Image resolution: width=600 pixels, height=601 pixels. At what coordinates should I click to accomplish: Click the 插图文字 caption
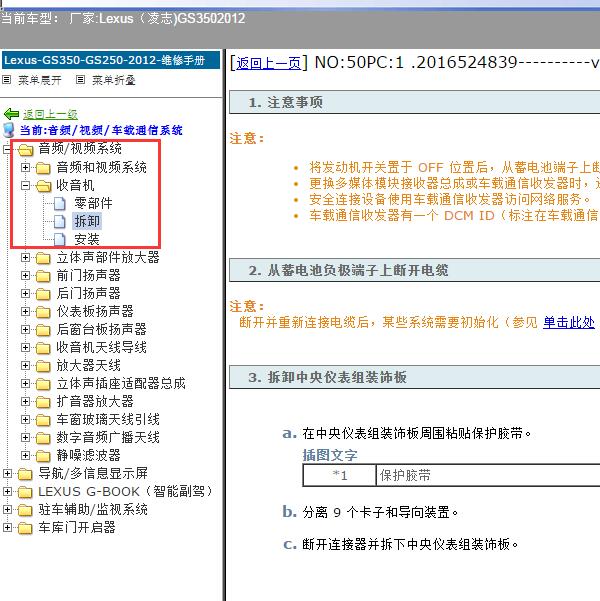(330, 455)
